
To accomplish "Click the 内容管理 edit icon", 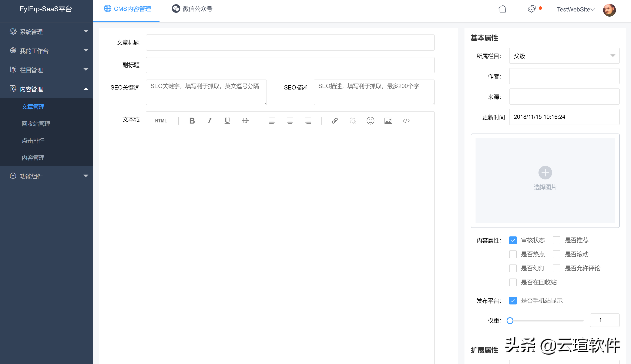I will coord(13,88).
